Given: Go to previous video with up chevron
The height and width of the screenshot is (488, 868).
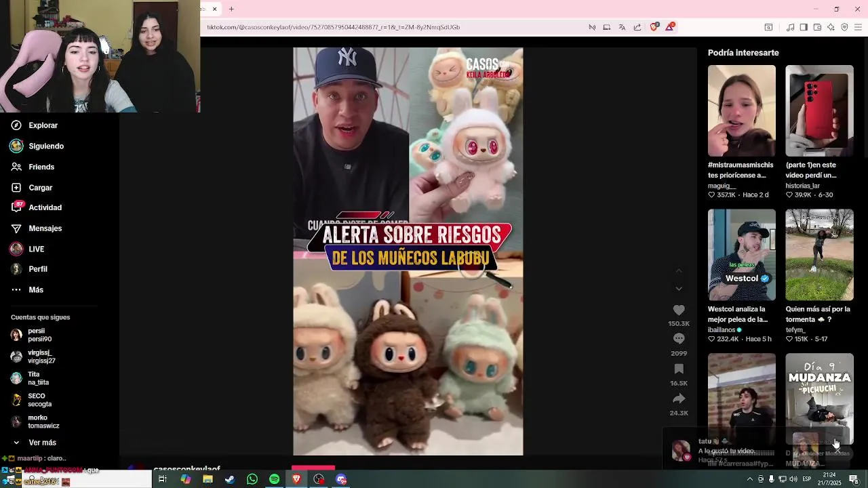Looking at the screenshot, I should 679,270.
